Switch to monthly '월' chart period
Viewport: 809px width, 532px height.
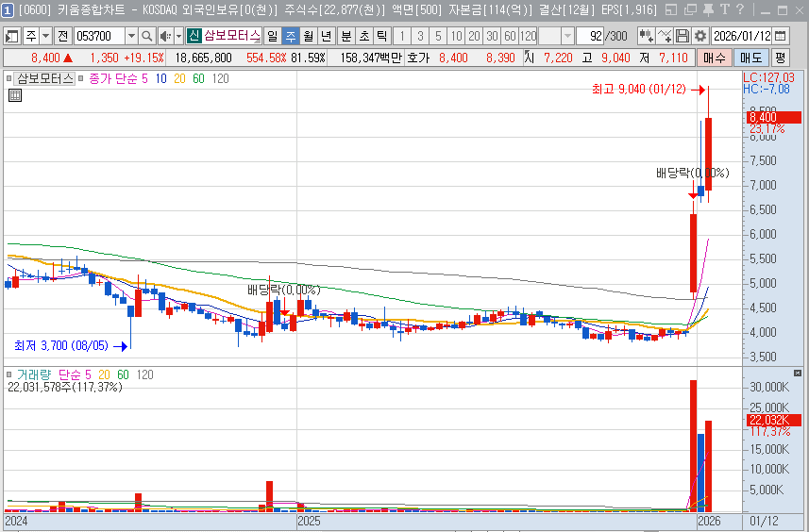pyautogui.click(x=309, y=36)
